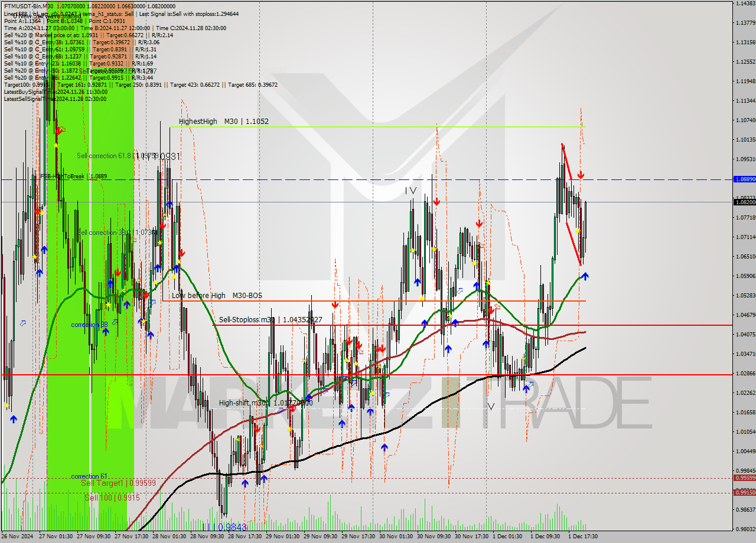This screenshot has height=543, width=756.
Task: Click the LatestSellSignalTime line
Action: point(56,99)
